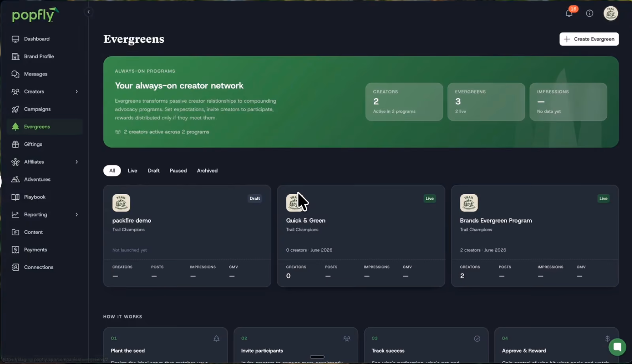Screen dimensions: 632x364
Task: Click people icon on Invite participants card
Action: (x=347, y=338)
